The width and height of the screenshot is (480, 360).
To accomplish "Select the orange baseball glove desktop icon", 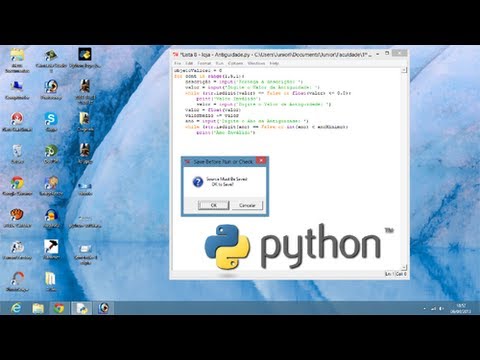I will pyautogui.click(x=17, y=218).
